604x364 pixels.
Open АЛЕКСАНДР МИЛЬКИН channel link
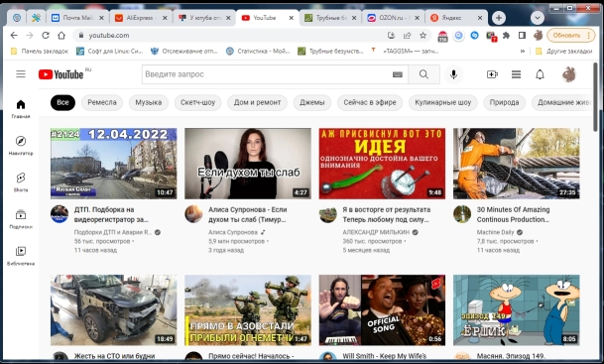(376, 232)
